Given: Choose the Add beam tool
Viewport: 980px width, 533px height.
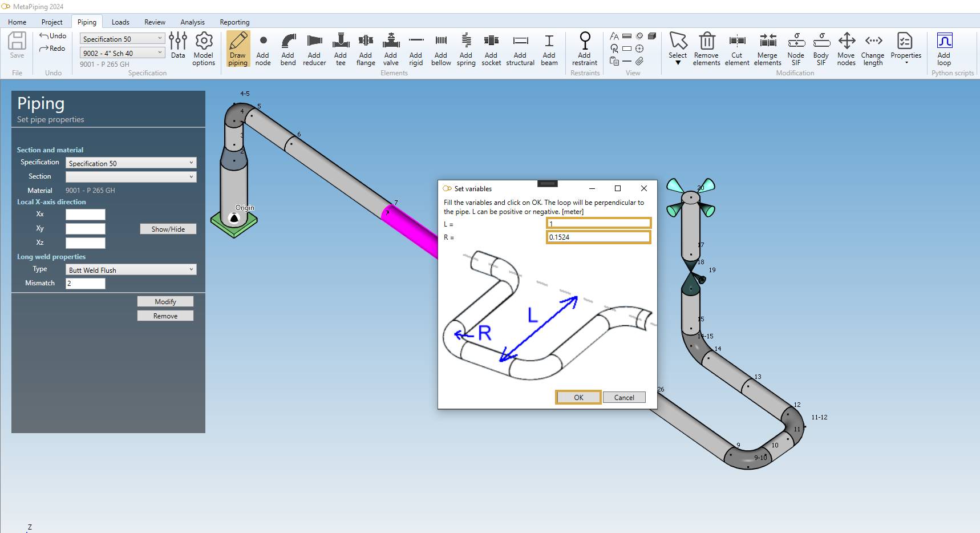Looking at the screenshot, I should 549,49.
